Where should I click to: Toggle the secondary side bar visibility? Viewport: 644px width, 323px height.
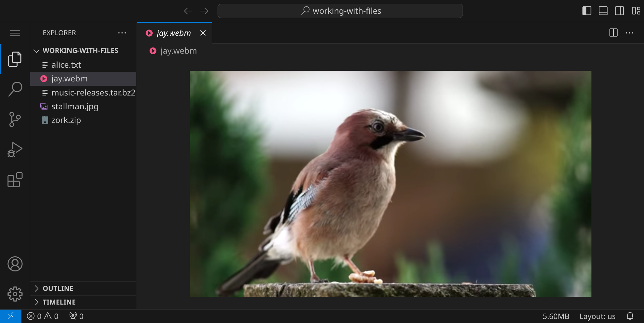click(620, 11)
